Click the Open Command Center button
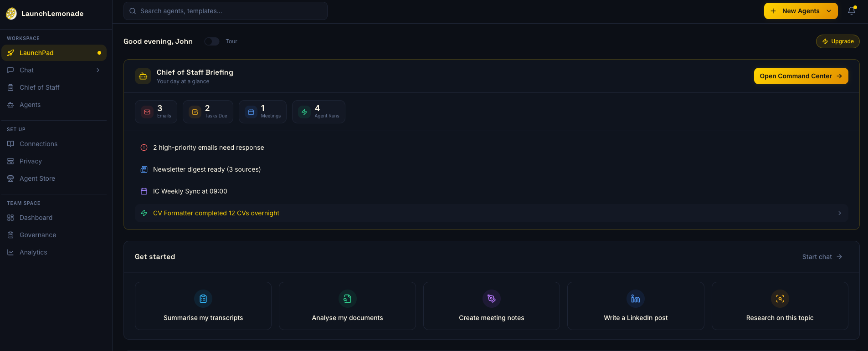The width and height of the screenshot is (868, 351). point(801,76)
